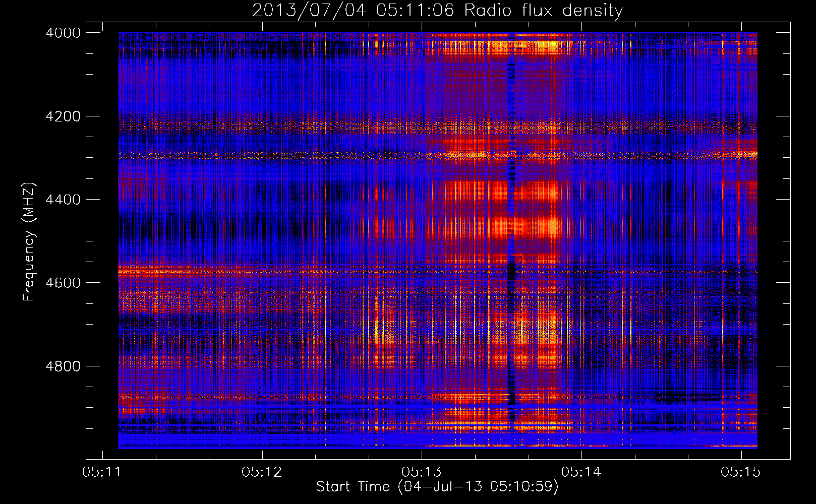Click the 'Start Time (04-Jul-13 05:10:59)' label
This screenshot has height=504, width=816.
(x=437, y=487)
